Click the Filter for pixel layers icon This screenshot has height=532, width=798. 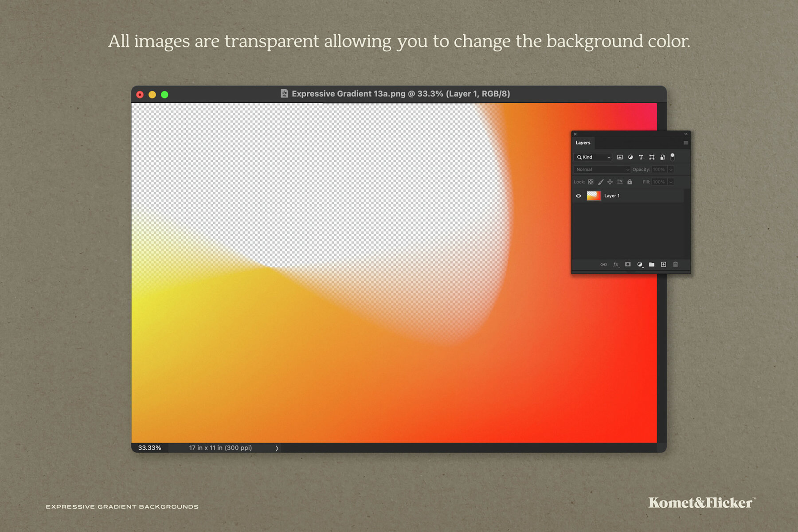[620, 157]
